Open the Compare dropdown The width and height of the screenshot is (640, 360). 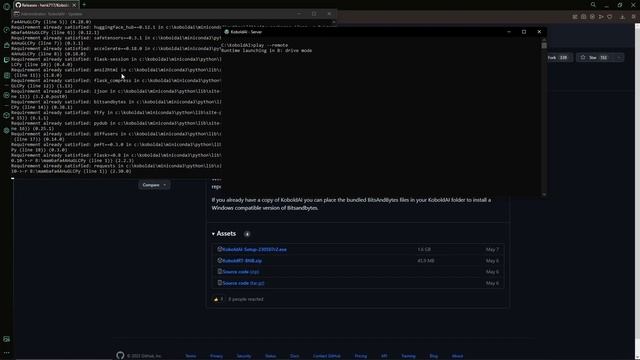click(154, 185)
